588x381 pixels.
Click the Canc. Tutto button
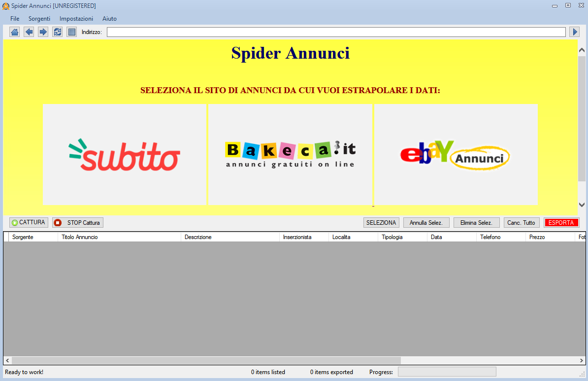click(x=521, y=223)
